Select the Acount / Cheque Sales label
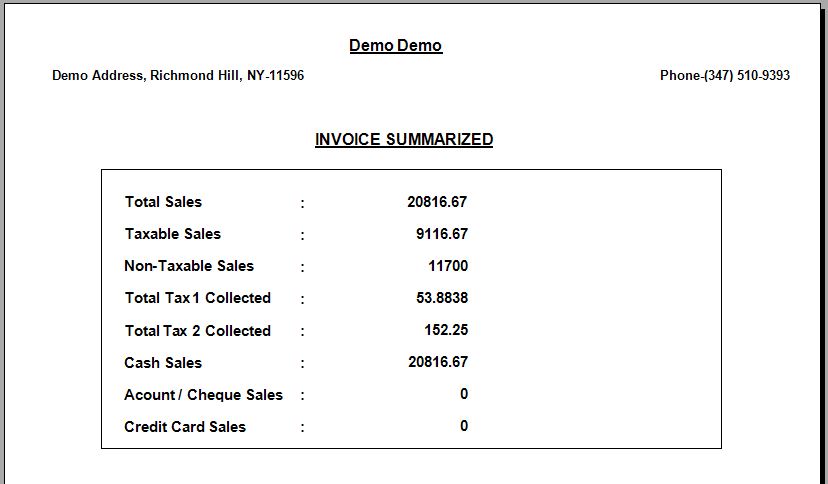This screenshot has width=828, height=484. click(203, 395)
